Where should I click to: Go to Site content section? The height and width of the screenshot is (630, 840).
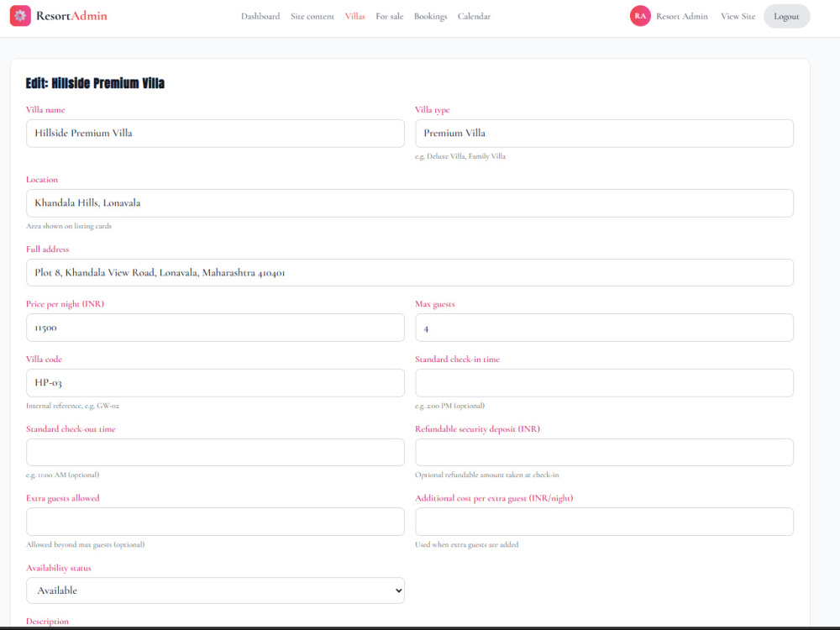[x=312, y=17]
